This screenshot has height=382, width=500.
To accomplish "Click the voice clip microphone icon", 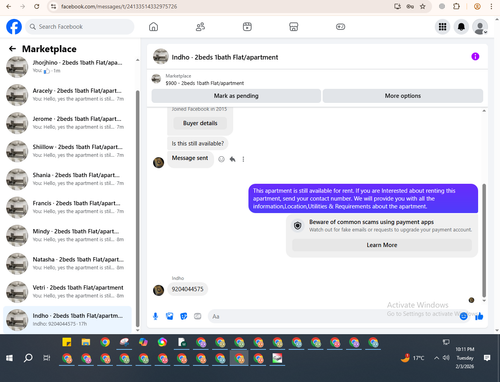I will tap(155, 316).
